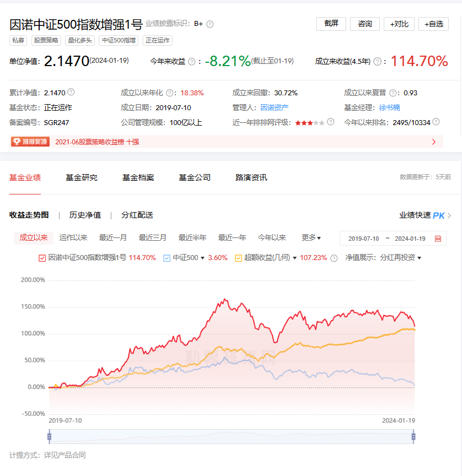Click the end date 2024-01-19 field
462x476 pixels.
(x=410, y=239)
